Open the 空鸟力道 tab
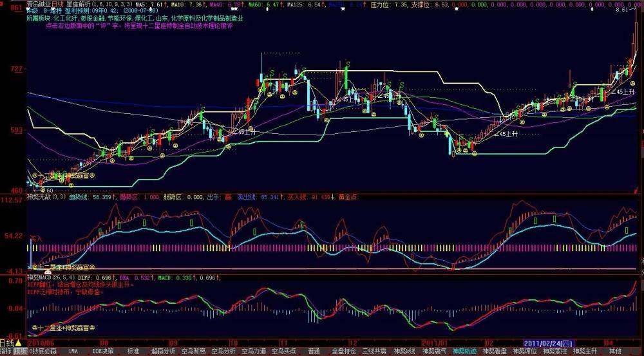 pos(254,351)
